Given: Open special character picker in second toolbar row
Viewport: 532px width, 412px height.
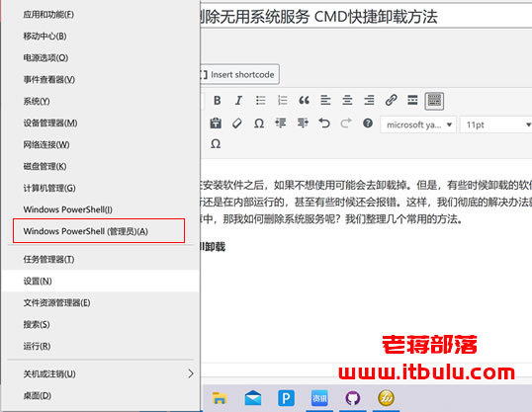Looking at the screenshot, I should coord(259,124).
